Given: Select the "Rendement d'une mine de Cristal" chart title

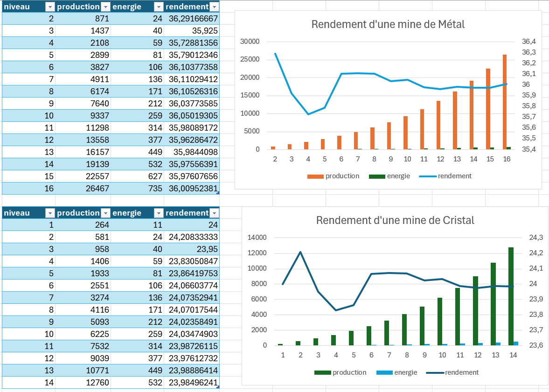Looking at the screenshot, I should [x=395, y=220].
